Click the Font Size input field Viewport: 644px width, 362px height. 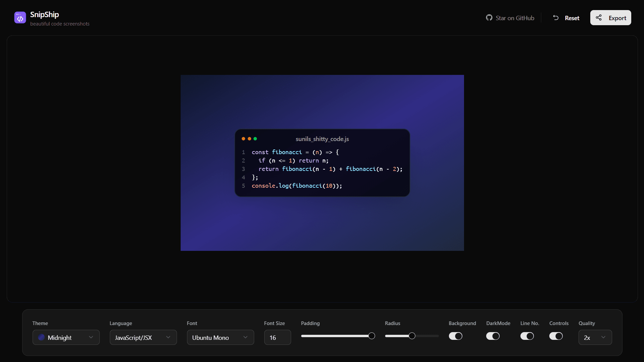(278, 337)
